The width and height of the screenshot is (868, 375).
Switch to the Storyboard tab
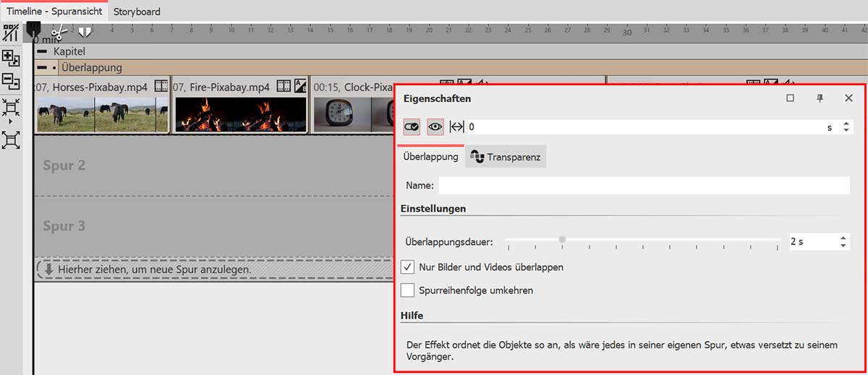137,12
